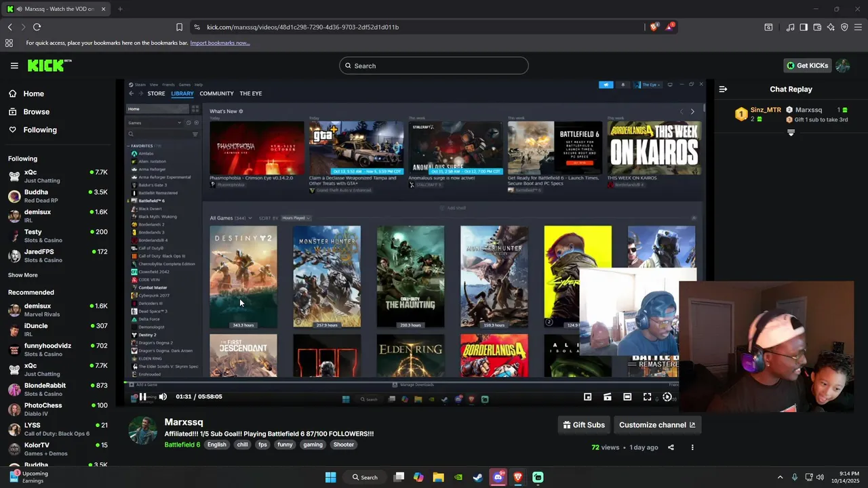Mute the video volume

click(163, 396)
